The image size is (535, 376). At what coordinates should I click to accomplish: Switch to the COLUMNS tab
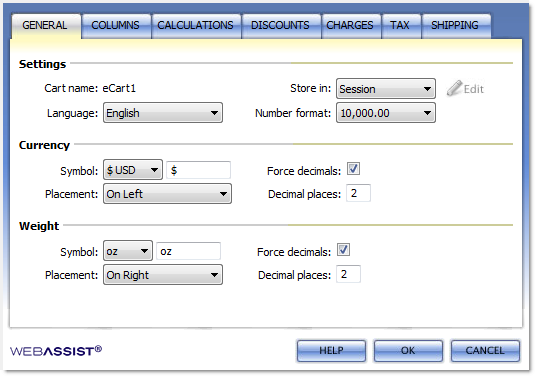[116, 26]
